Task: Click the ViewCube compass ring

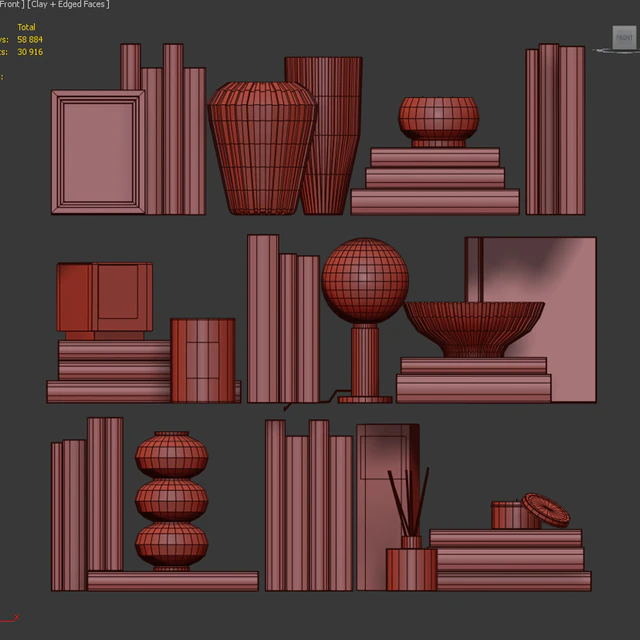Action: (616, 51)
